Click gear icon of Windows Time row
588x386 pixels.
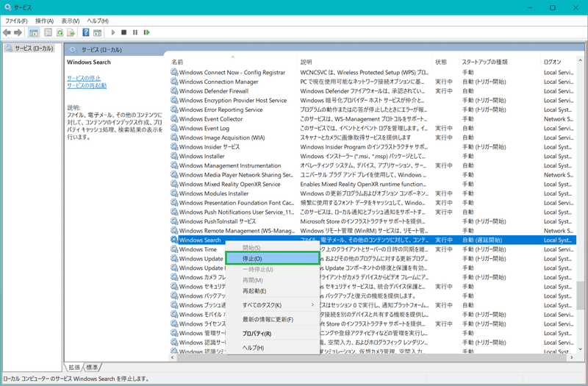[x=174, y=249]
